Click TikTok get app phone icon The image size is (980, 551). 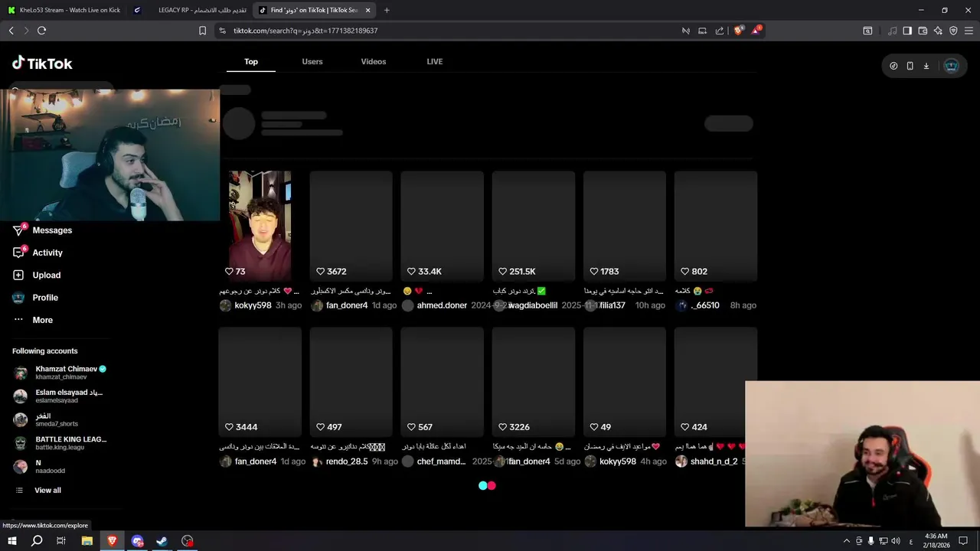pyautogui.click(x=910, y=66)
